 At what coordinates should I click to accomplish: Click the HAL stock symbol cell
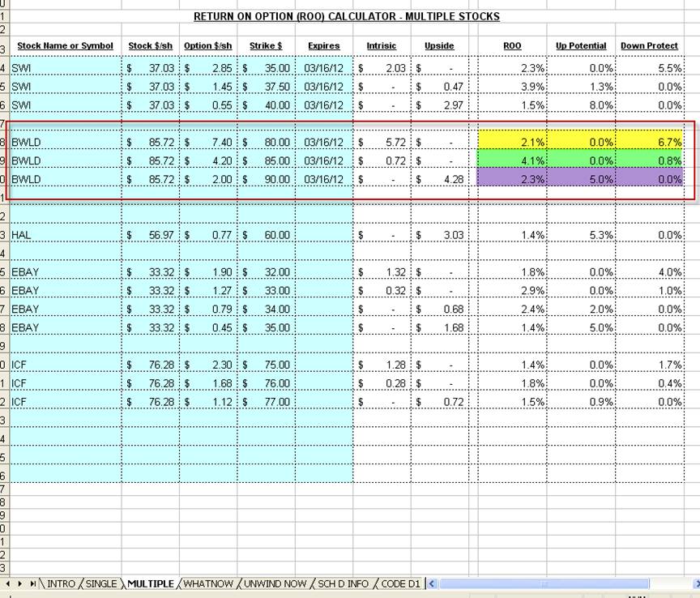pyautogui.click(x=65, y=235)
